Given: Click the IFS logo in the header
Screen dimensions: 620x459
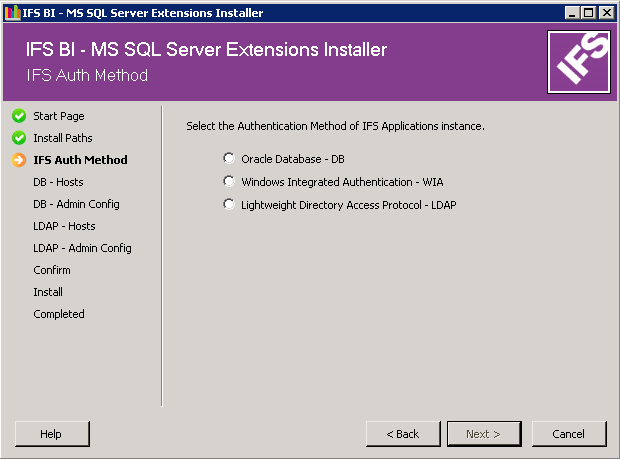Looking at the screenshot, I should coord(579,62).
